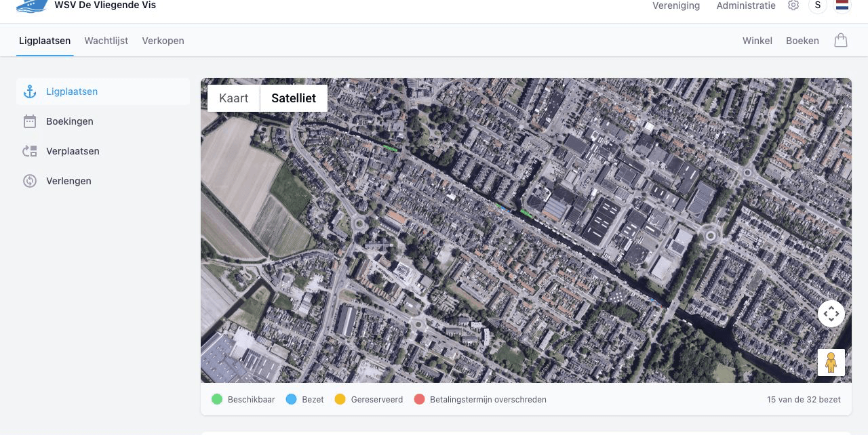This screenshot has height=435, width=868.
Task: Switch map to Satelliet view
Action: pyautogui.click(x=294, y=98)
